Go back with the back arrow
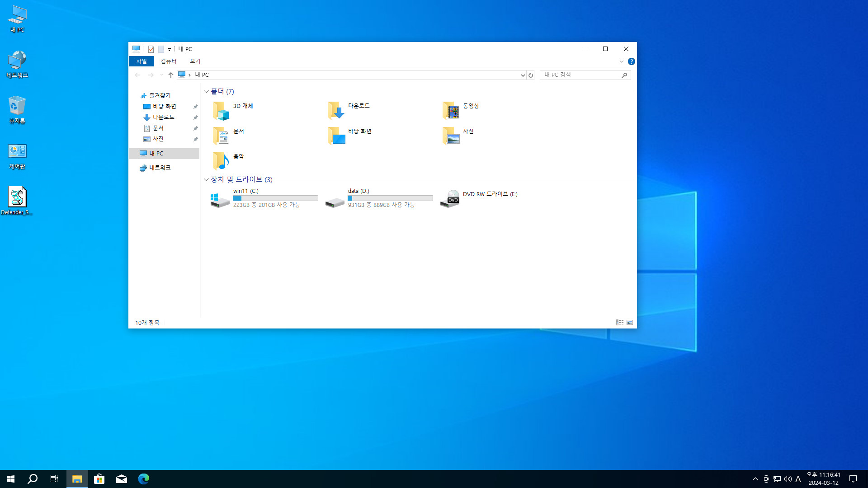 [137, 75]
